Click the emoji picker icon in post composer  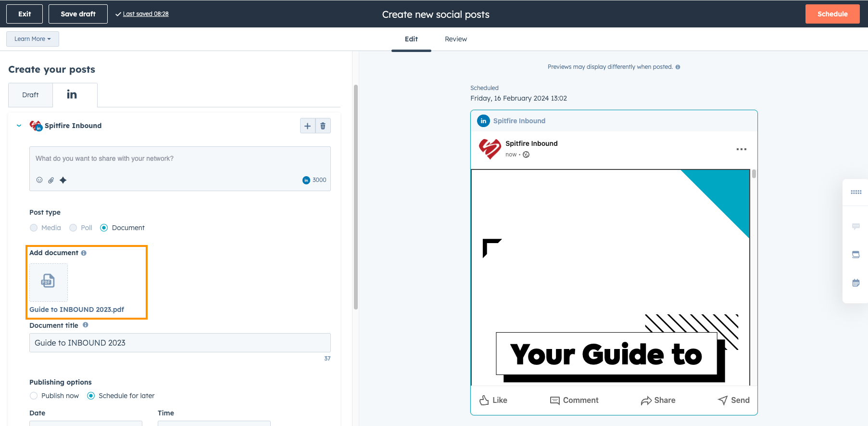[x=39, y=180]
